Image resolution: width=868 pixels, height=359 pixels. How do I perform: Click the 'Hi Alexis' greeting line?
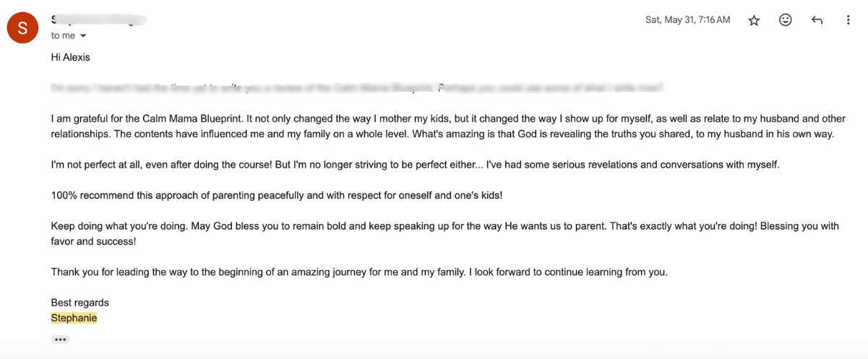pos(70,57)
